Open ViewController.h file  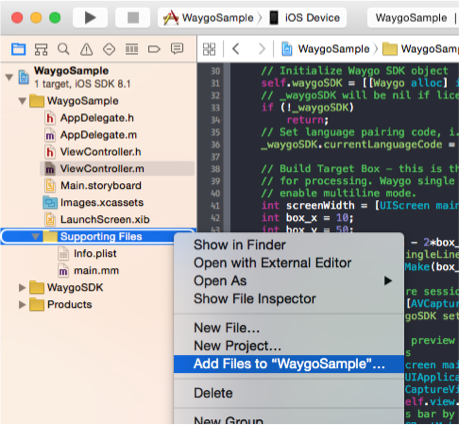[x=101, y=152]
